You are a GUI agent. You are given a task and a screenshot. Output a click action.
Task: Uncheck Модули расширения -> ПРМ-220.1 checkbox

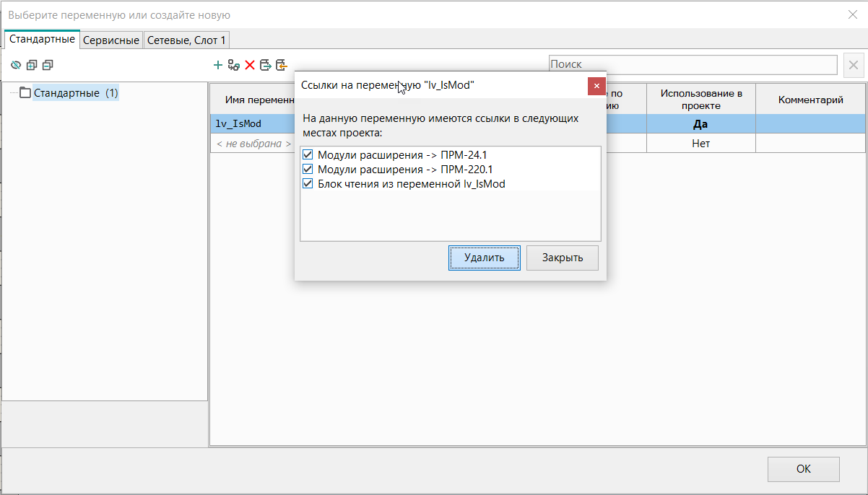308,170
